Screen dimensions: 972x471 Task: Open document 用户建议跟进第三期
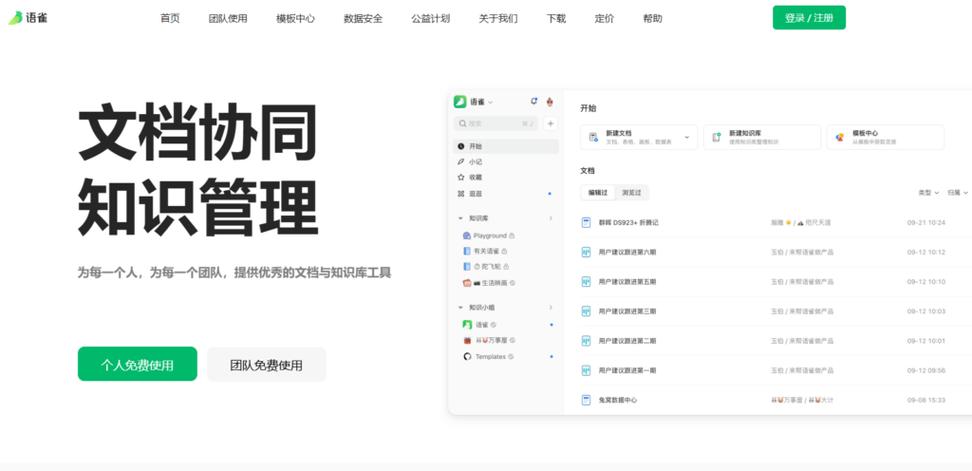click(627, 311)
